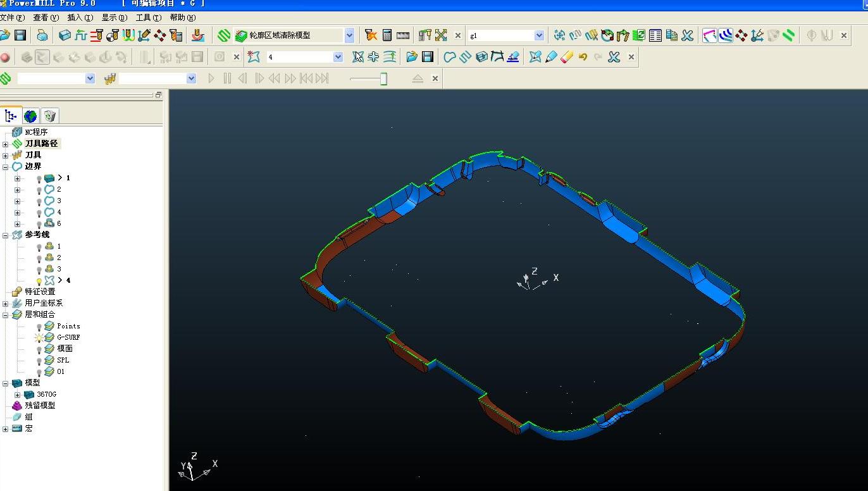This screenshot has width=868, height=491.
Task: Open the 查看(V) menu
Action: click(x=46, y=18)
